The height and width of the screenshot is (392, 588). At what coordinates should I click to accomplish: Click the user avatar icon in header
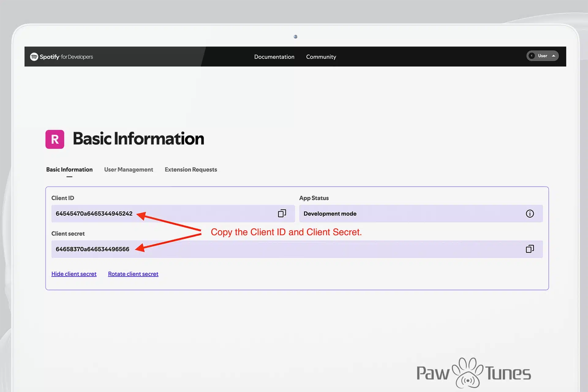[532, 56]
